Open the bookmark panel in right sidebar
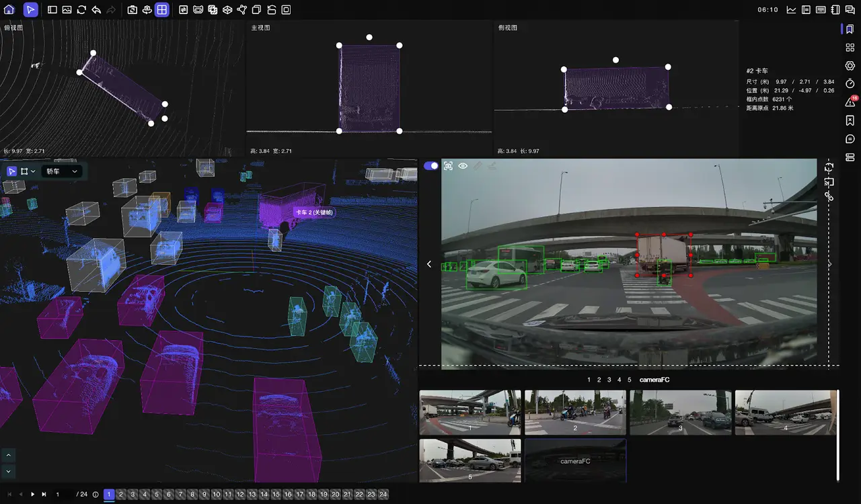The height and width of the screenshot is (504, 861). click(850, 30)
